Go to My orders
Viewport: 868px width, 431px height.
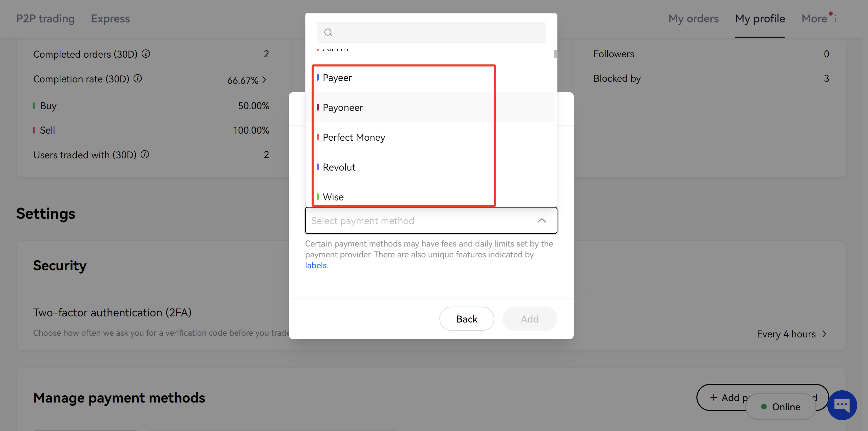click(693, 19)
